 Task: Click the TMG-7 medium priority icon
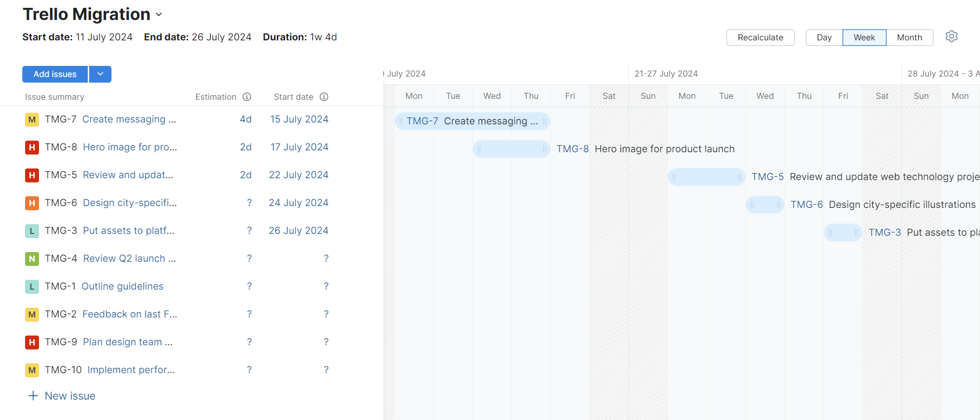[x=32, y=120]
